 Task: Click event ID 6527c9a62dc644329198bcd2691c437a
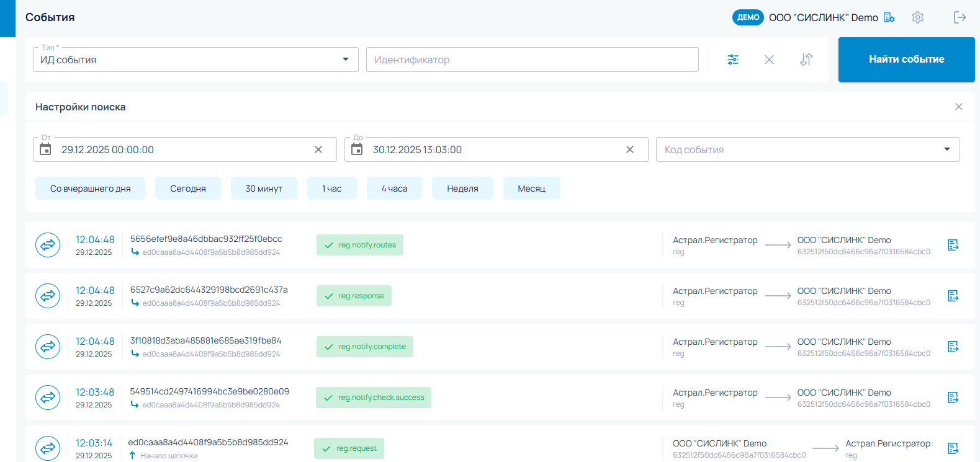pyautogui.click(x=209, y=290)
